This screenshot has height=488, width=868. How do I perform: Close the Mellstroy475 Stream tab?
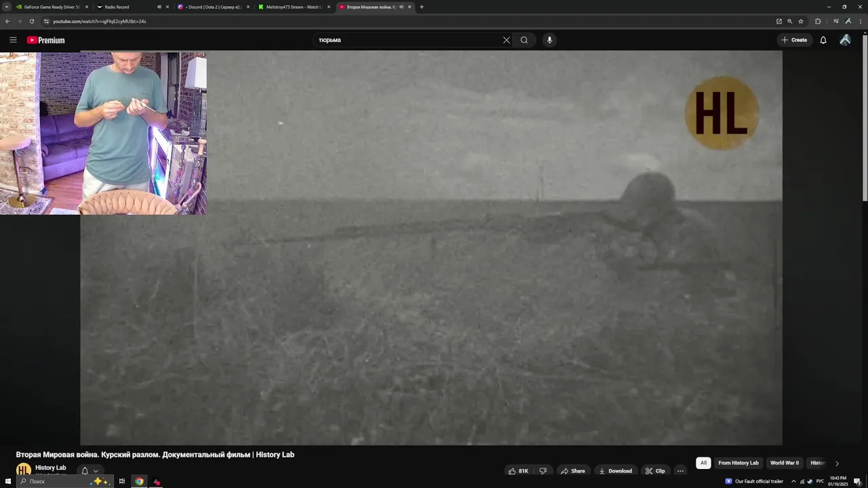pos(329,7)
